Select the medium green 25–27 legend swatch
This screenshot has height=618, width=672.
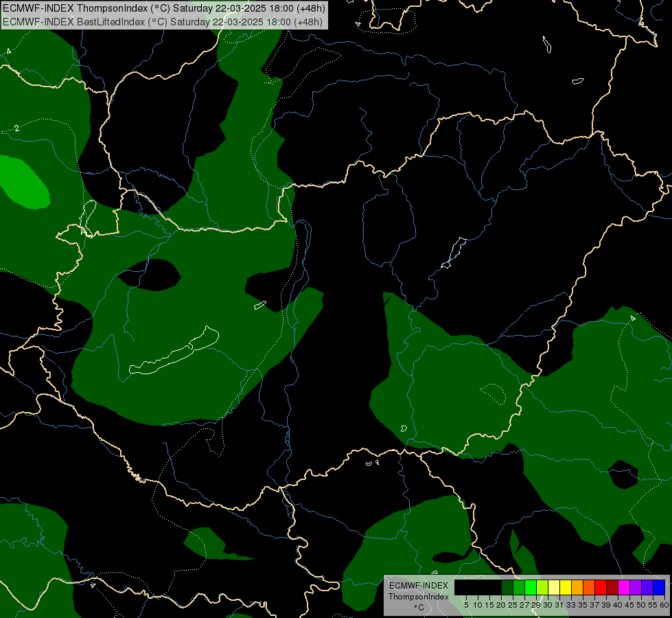point(519,587)
